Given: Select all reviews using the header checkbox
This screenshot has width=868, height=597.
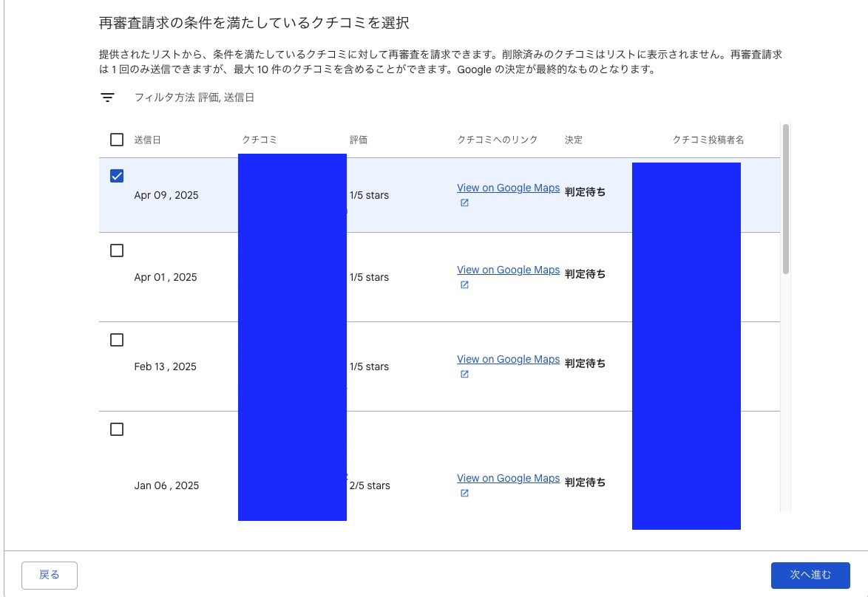Looking at the screenshot, I should 116,139.
